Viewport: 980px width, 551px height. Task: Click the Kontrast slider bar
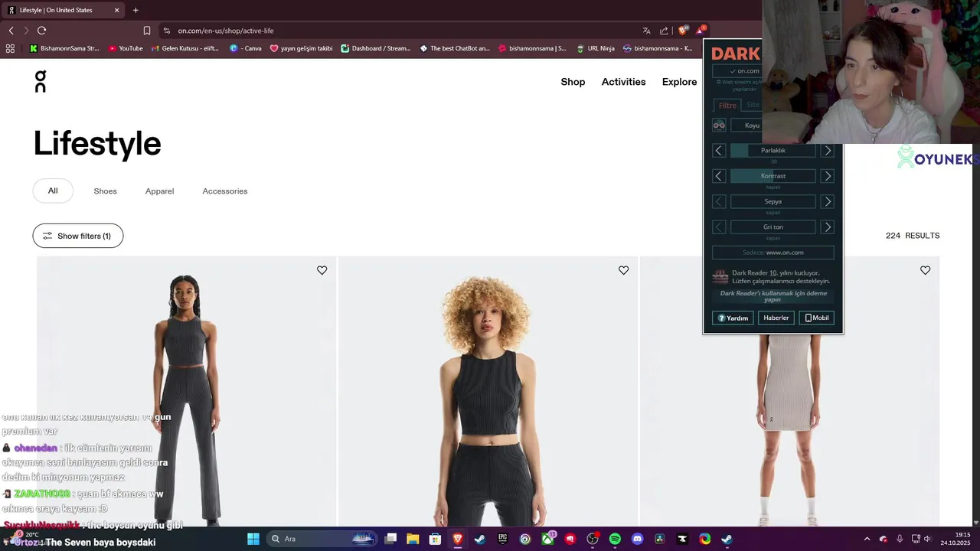coord(773,176)
